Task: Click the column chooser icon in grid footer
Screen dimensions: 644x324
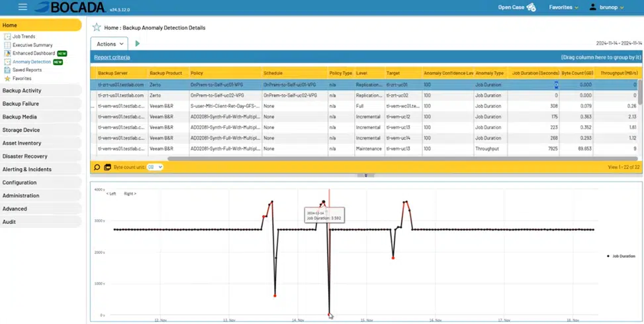Action: coord(107,168)
